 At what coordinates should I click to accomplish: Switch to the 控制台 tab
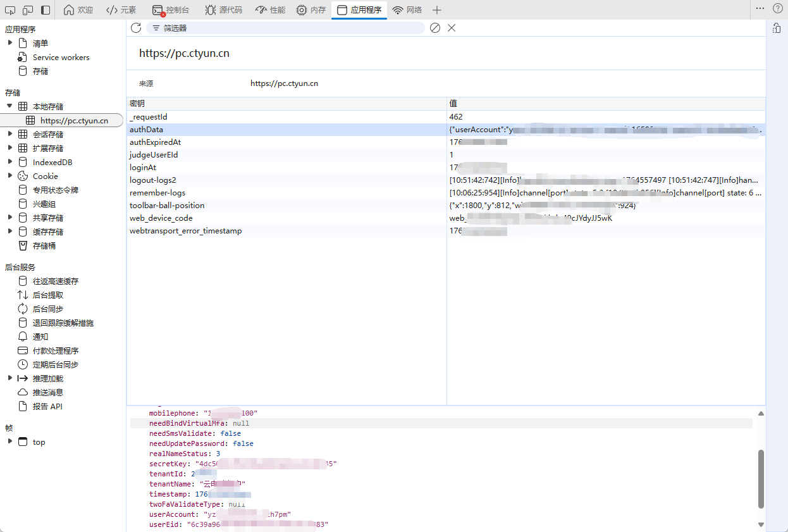(x=171, y=10)
